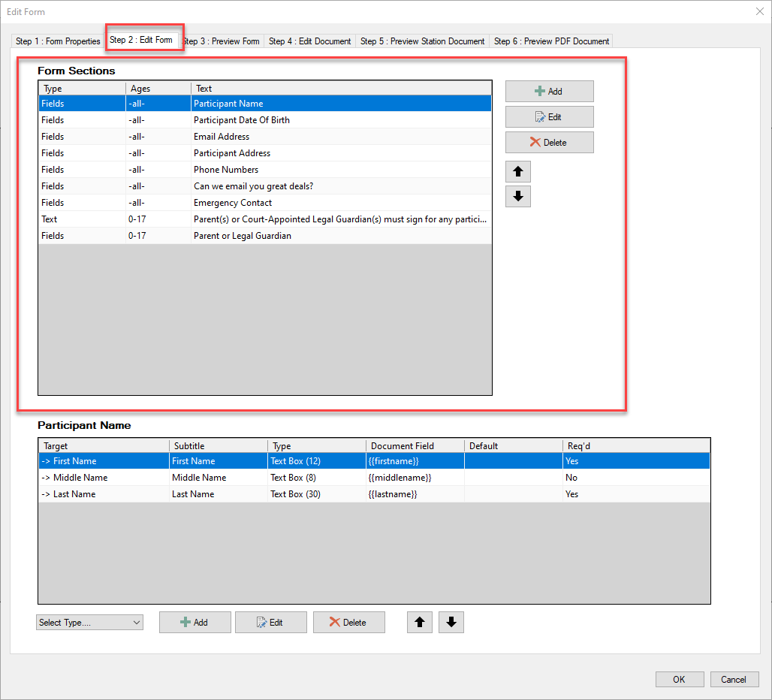Select Participant Address section row

pos(265,153)
